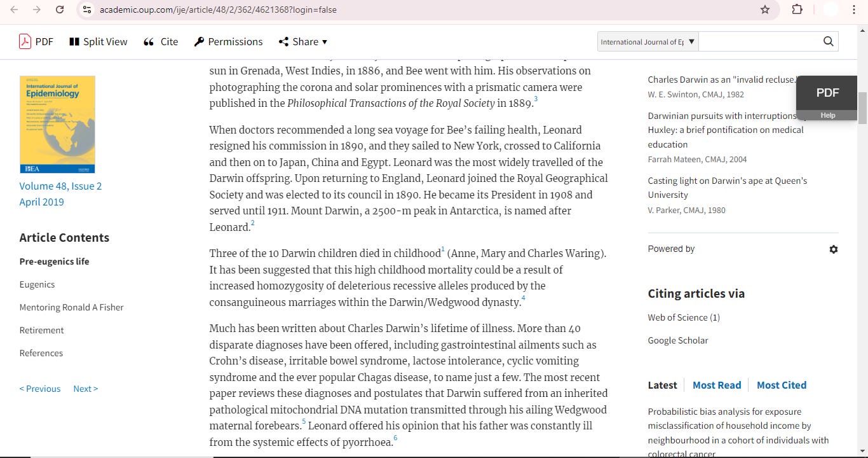Viewport: 868px width, 458px height.
Task: Click the page vertical scrollbar thumb
Action: [862, 107]
